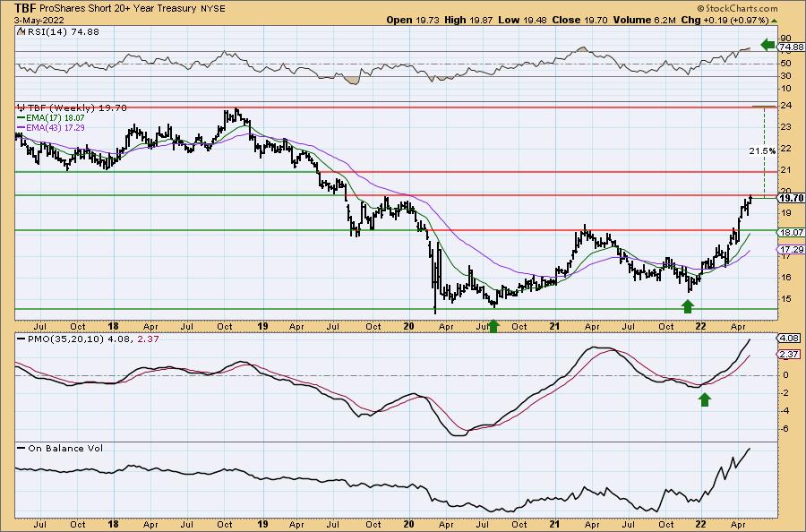Viewport: 806px width, 532px height.
Task: Click the 24 price axis label
Action: (x=785, y=106)
